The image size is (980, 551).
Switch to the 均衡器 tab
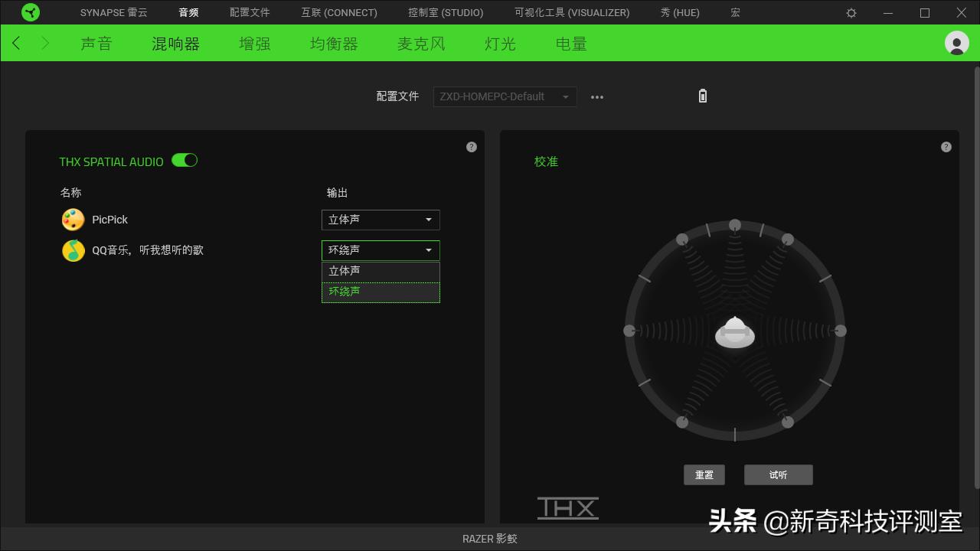pos(334,44)
